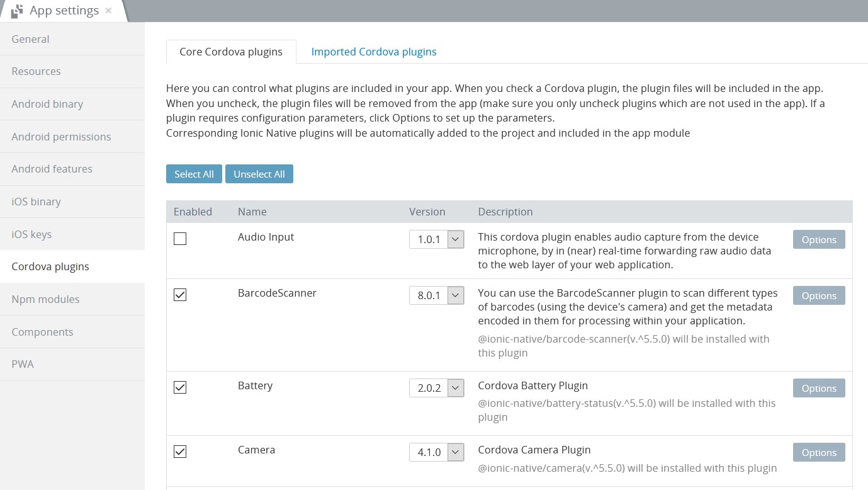This screenshot has height=490, width=868.
Task: Click the Audio Input plugin name
Action: (x=266, y=237)
